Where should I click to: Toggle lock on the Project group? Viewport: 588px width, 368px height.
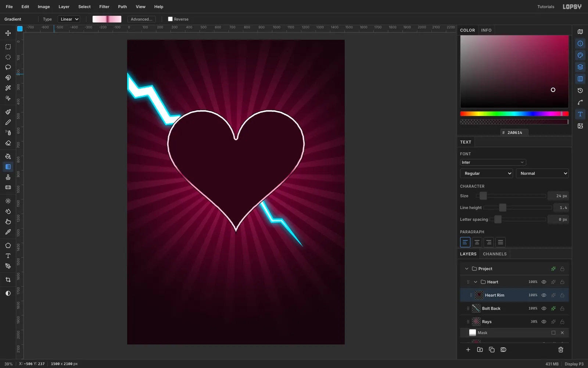562,269
